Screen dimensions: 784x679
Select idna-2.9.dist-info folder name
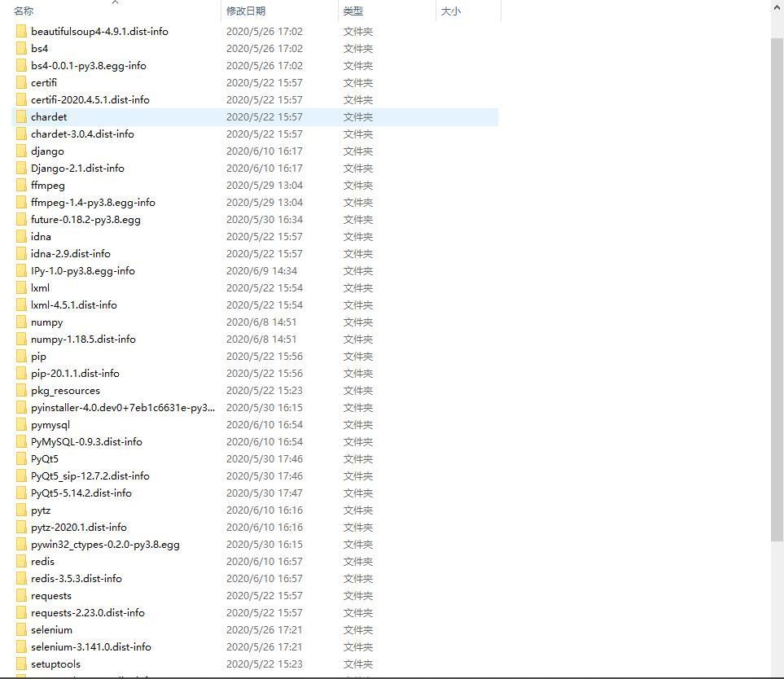point(71,253)
